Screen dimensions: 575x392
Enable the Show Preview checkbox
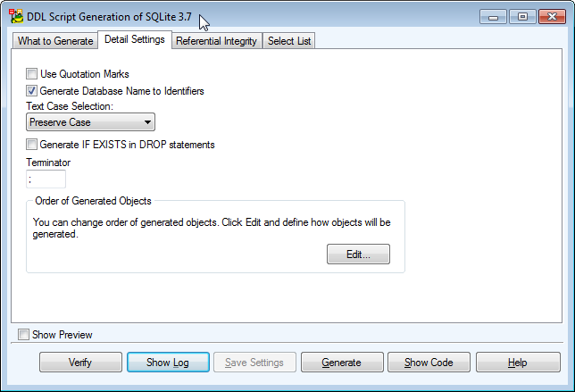pyautogui.click(x=23, y=335)
